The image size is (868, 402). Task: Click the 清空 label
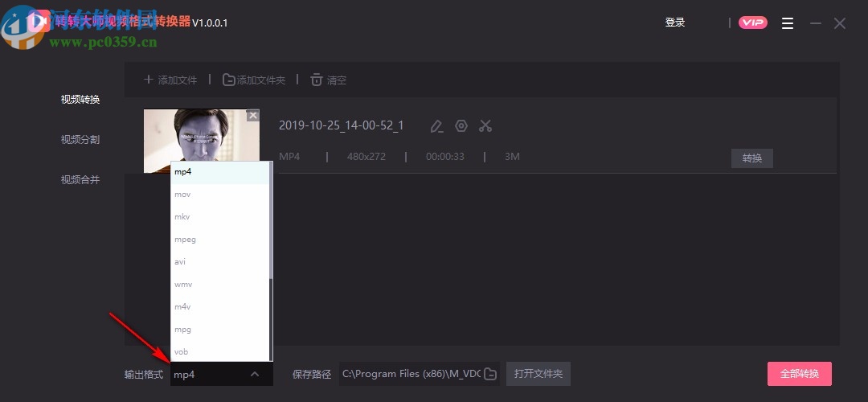click(337, 80)
